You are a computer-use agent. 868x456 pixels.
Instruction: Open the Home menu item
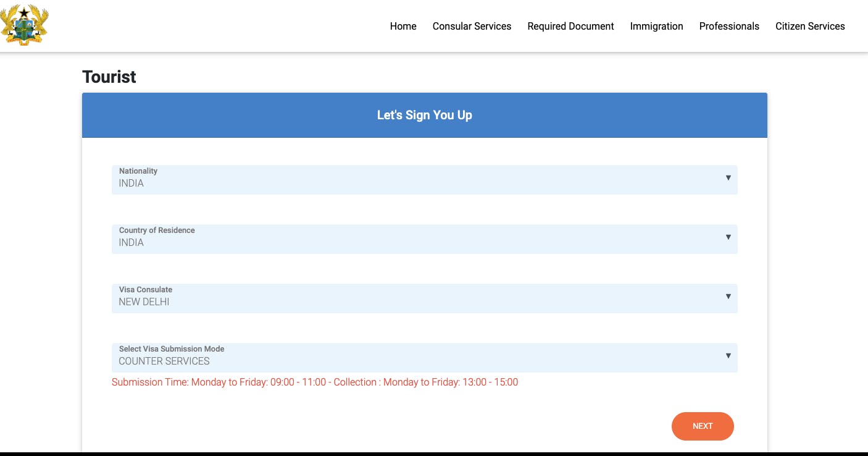click(x=403, y=26)
